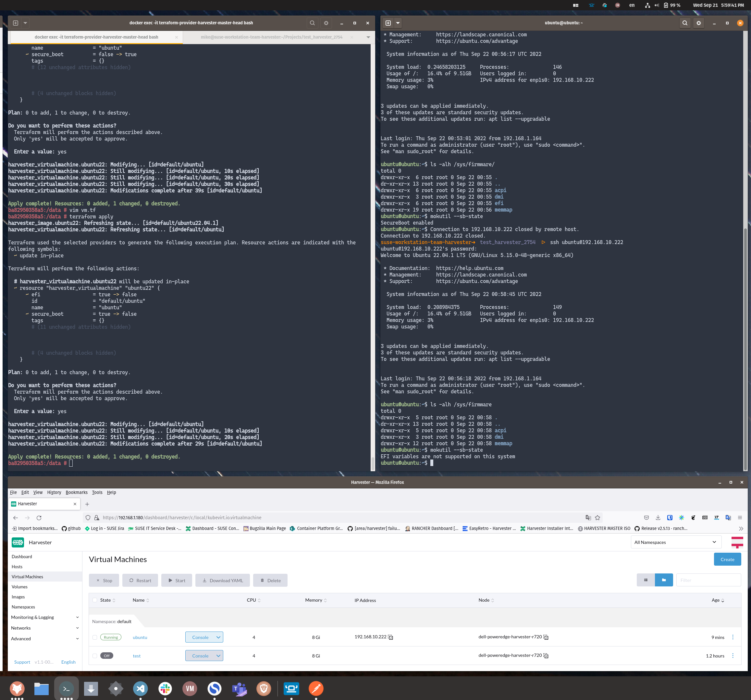This screenshot has width=751, height=700.
Task: Open the ubuntu virtual machine link
Action: click(x=140, y=637)
